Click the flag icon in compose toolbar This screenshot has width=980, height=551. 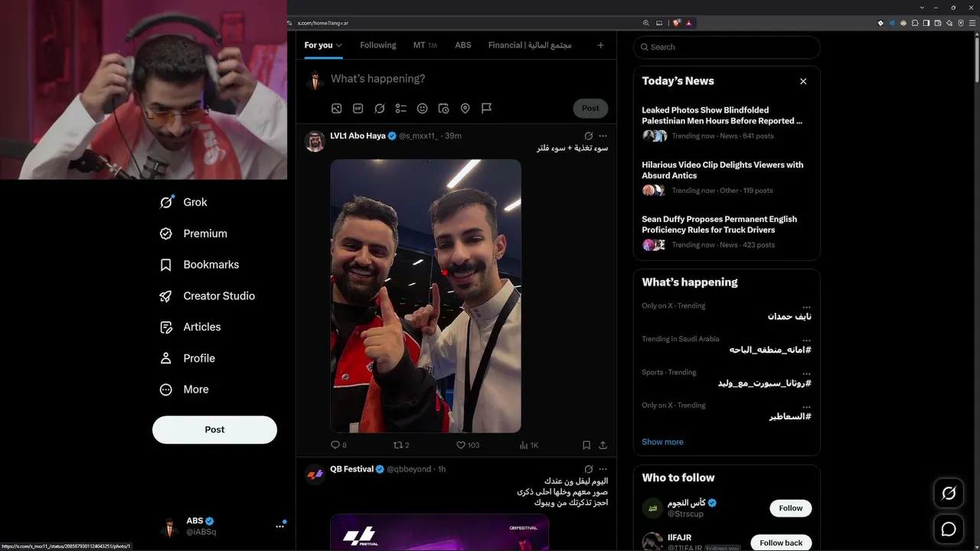(486, 109)
